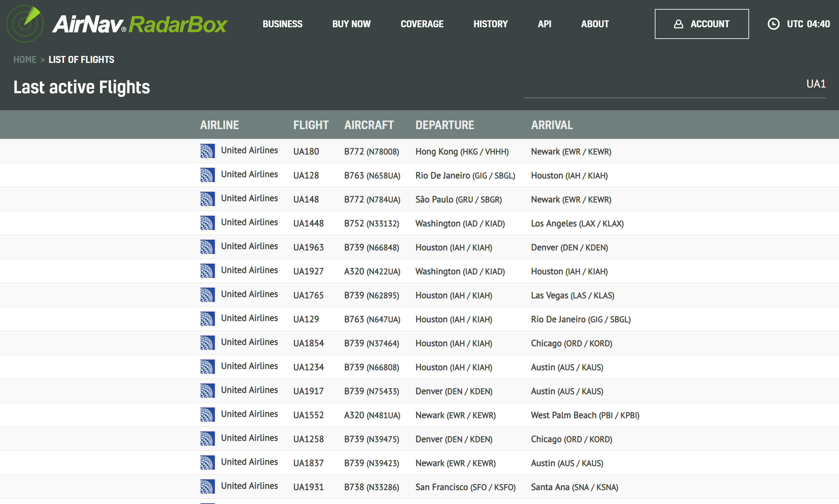Viewport: 839px width, 504px height.
Task: Go to the History page
Action: (490, 24)
